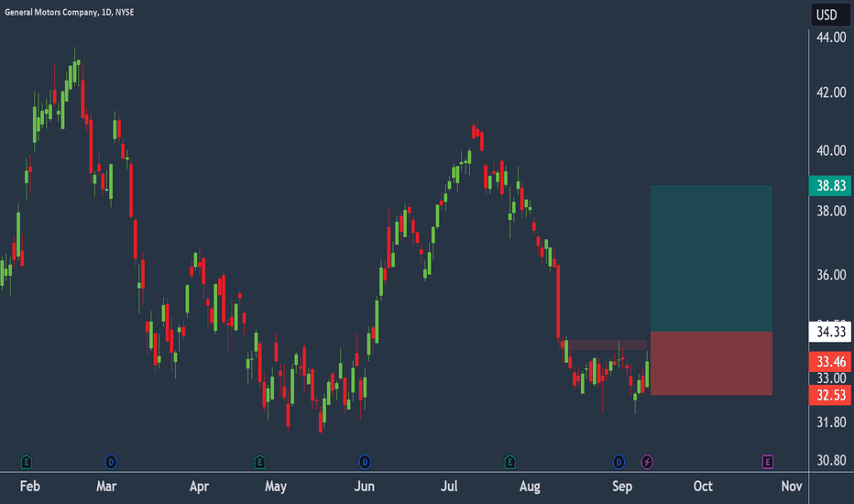Click the 30.80 price axis label
Image resolution: width=854 pixels, height=504 pixels.
coord(831,460)
